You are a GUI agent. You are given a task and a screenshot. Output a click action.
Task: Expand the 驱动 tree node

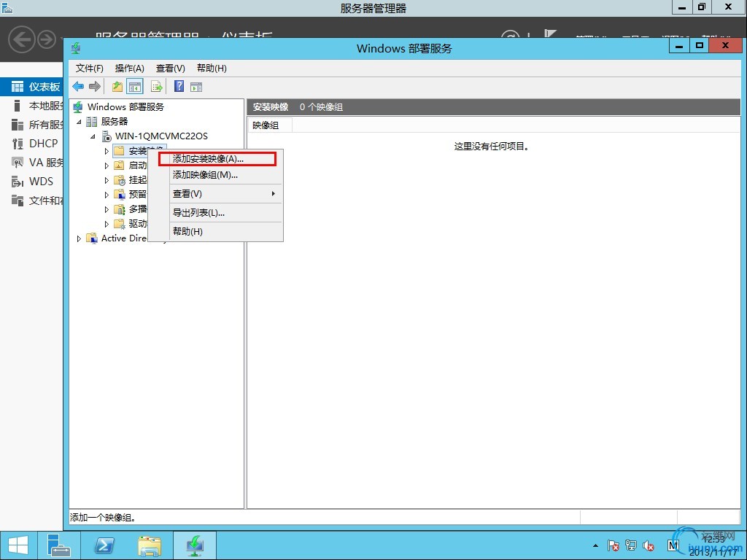[107, 224]
